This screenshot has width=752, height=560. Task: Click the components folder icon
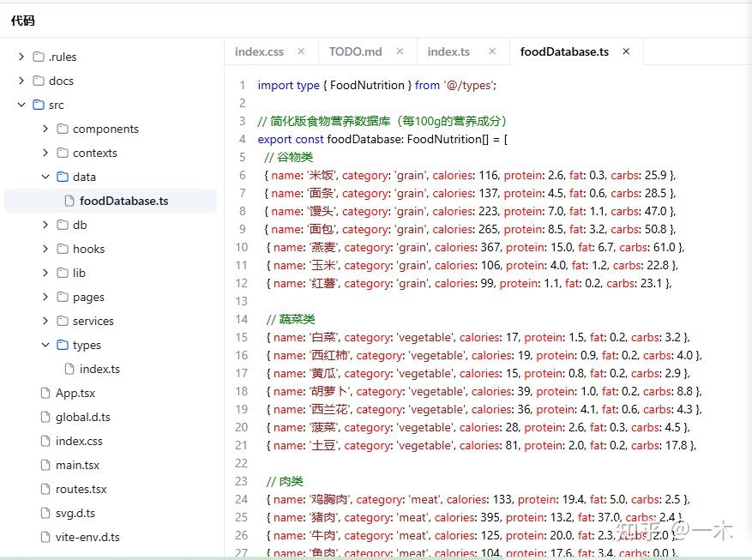click(62, 129)
